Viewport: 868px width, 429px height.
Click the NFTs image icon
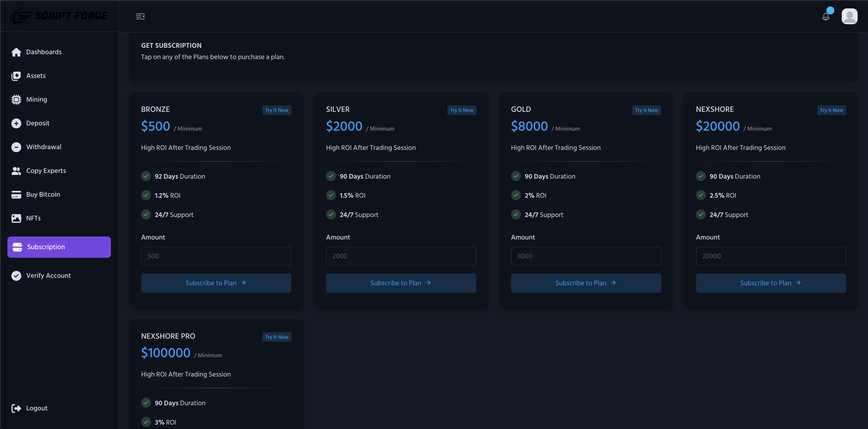pyautogui.click(x=16, y=218)
